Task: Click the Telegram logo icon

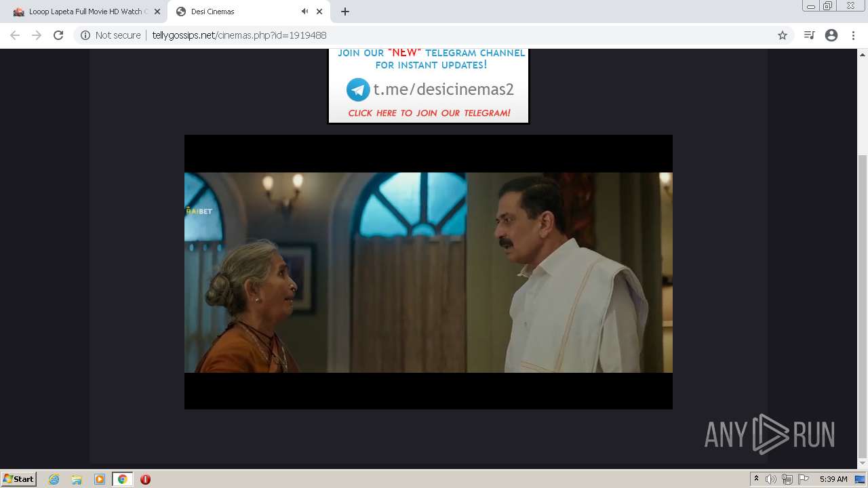Action: click(x=358, y=90)
